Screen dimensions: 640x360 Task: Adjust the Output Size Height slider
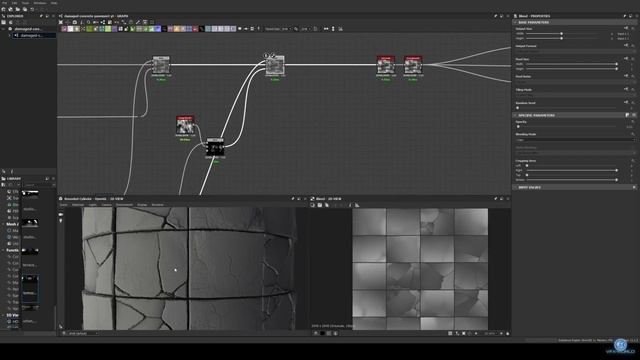562,38
